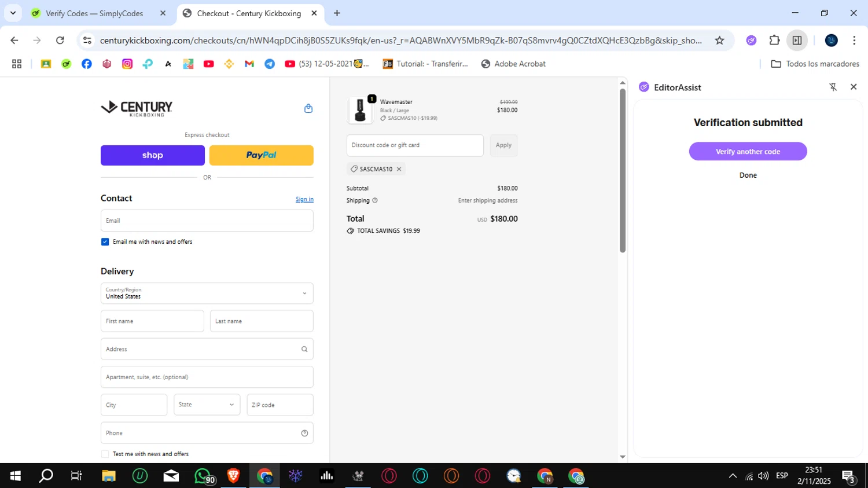Open the State dropdown
Screen dimensions: 868x488
(x=207, y=405)
